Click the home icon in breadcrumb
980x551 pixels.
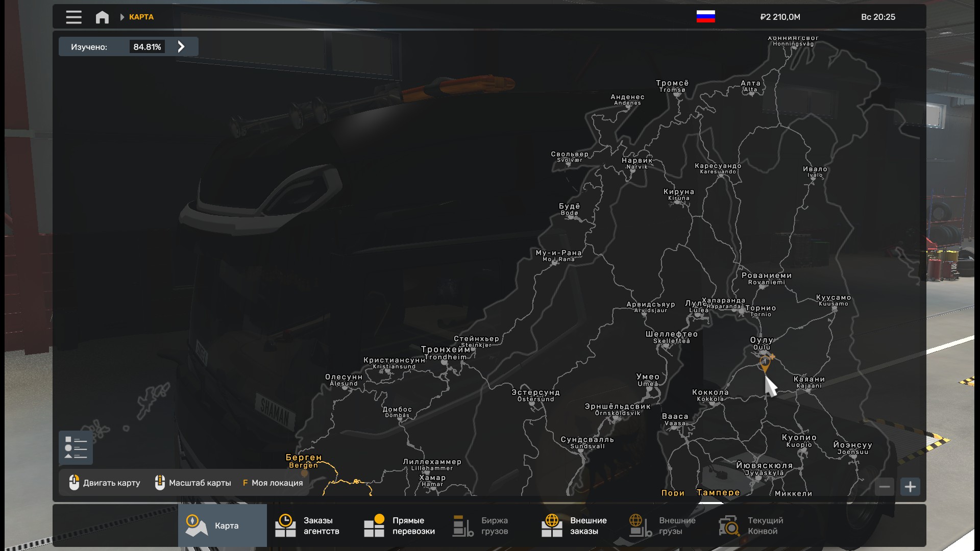pos(102,17)
